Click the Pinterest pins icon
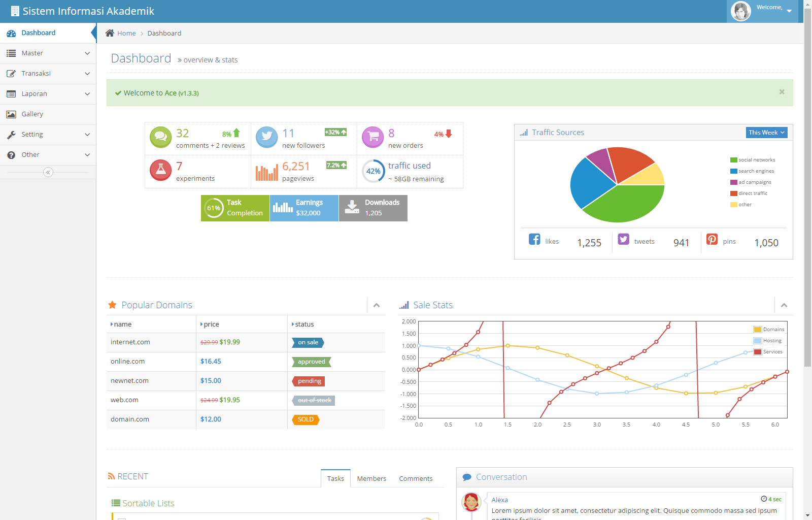 point(712,239)
